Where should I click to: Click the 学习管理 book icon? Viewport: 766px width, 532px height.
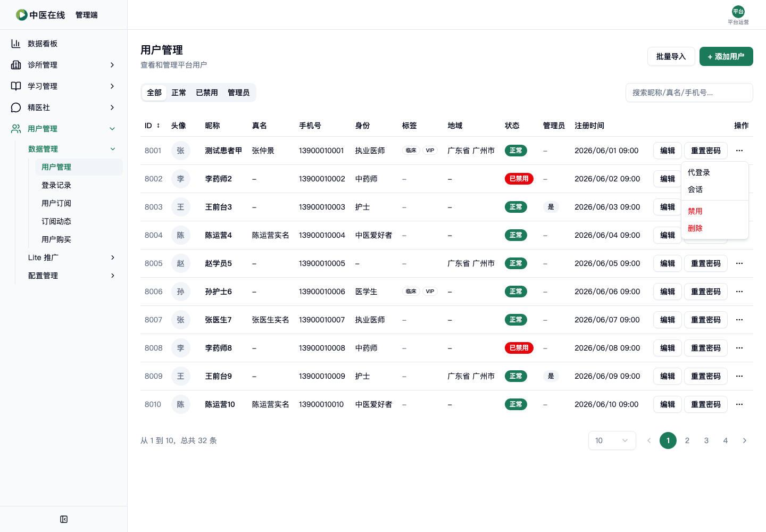point(16,86)
